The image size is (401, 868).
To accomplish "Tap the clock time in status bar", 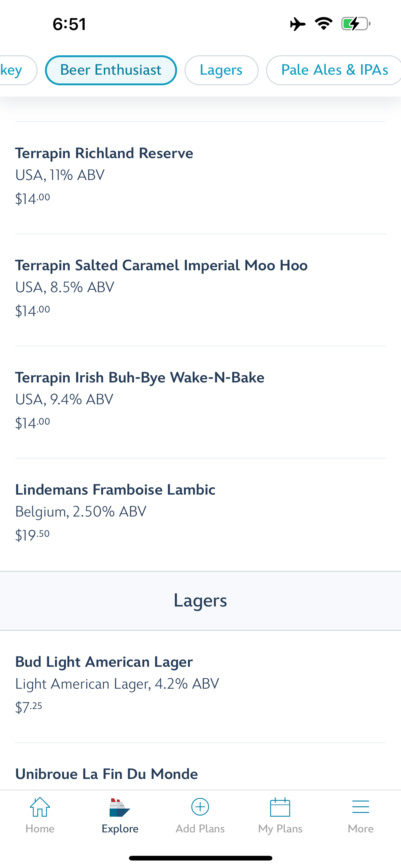I will point(69,24).
